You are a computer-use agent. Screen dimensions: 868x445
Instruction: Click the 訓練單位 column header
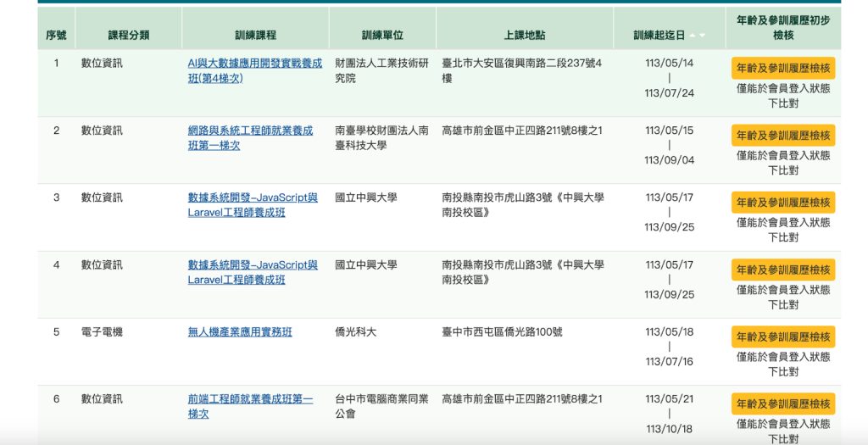coord(381,36)
